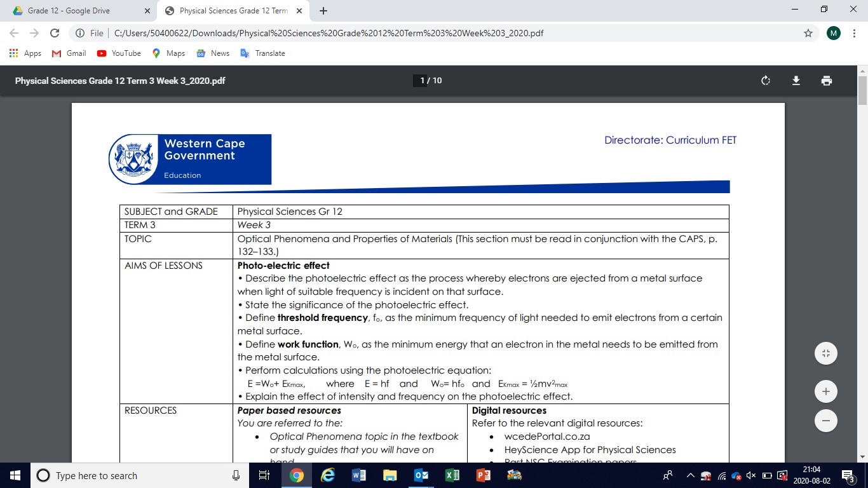Open Apps bookmark shortcut
Screen dimensions: 868x488
25,53
